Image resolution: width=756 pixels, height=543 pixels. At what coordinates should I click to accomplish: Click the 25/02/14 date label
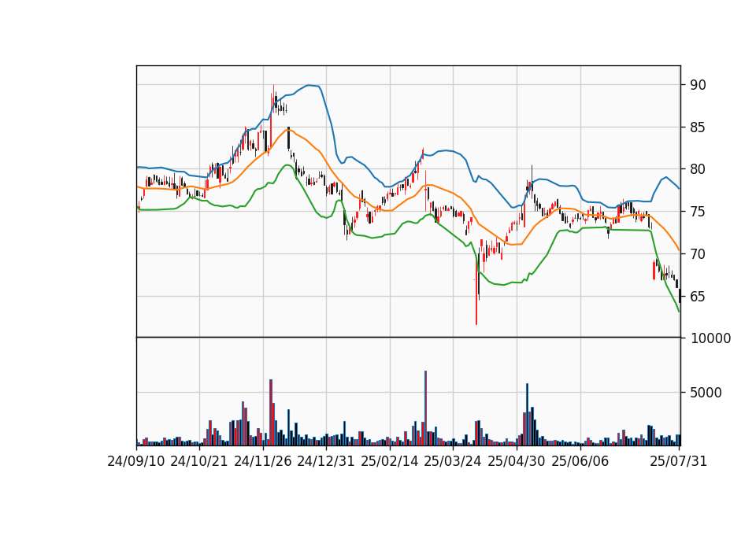pos(390,462)
